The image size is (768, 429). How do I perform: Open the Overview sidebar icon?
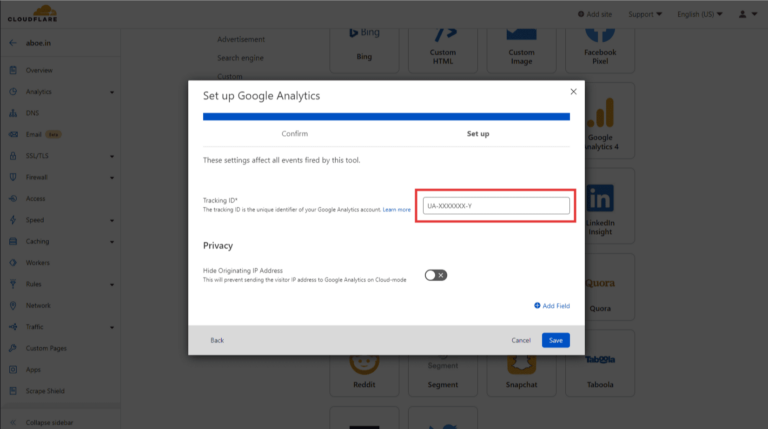(13, 70)
